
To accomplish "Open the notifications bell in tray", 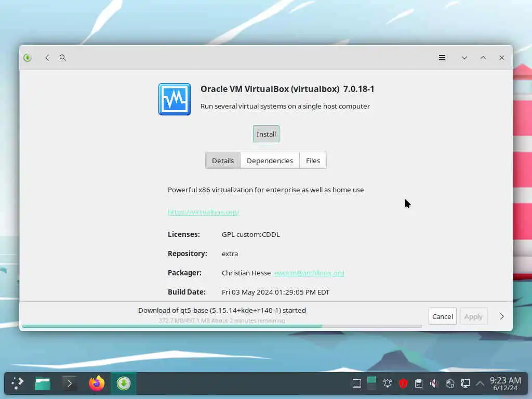I will pos(388,384).
